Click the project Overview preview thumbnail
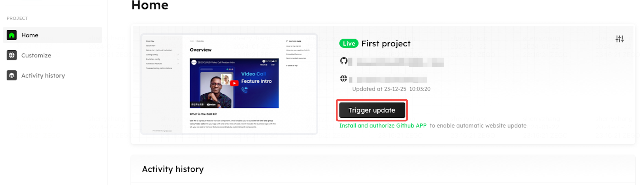 (229, 84)
